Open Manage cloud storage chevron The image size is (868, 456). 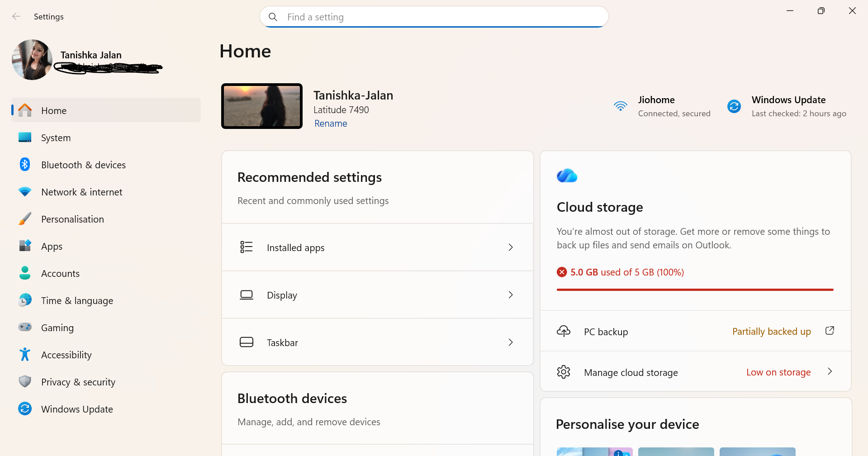[x=830, y=371]
